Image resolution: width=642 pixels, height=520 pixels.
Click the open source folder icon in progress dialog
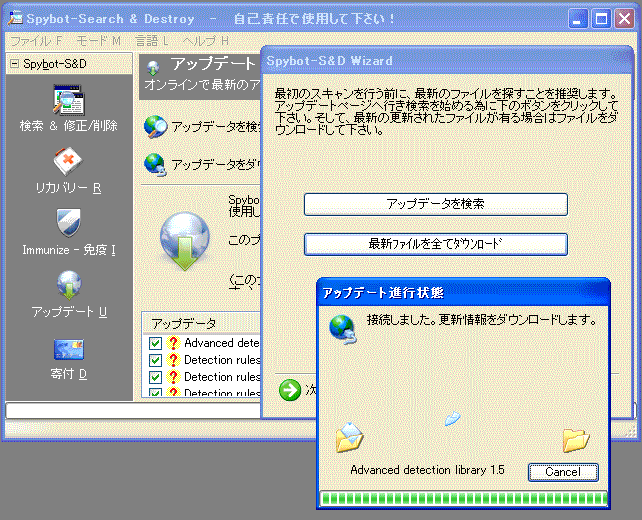[349, 437]
